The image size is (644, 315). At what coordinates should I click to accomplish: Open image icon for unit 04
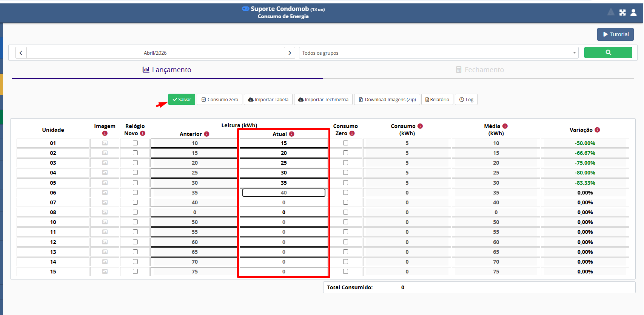[105, 173]
